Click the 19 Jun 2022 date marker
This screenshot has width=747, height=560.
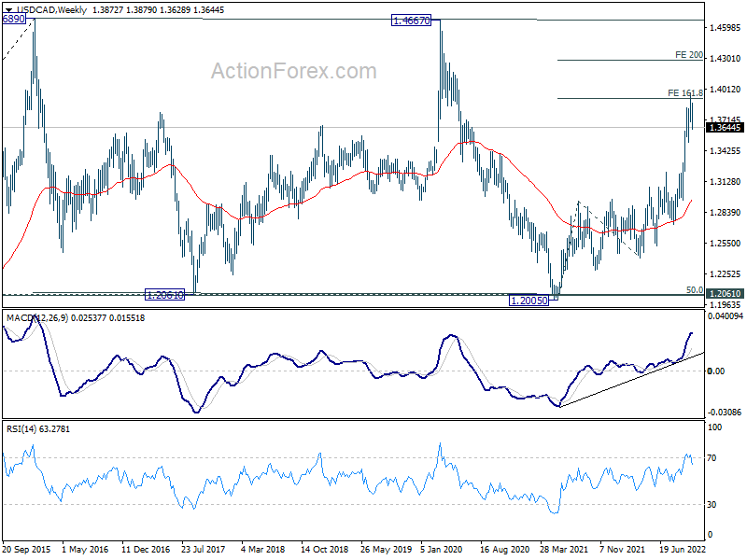pos(683,549)
